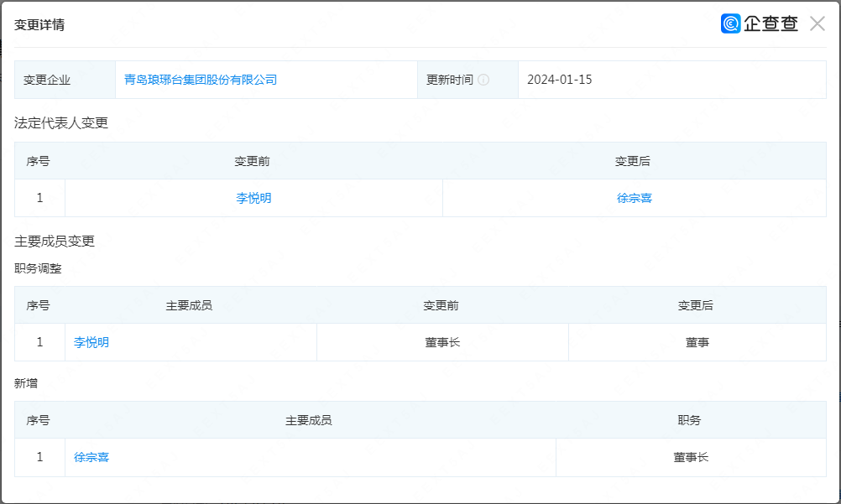Click 序号 header in 法定代表人变更 table
841x504 pixels.
[38, 161]
